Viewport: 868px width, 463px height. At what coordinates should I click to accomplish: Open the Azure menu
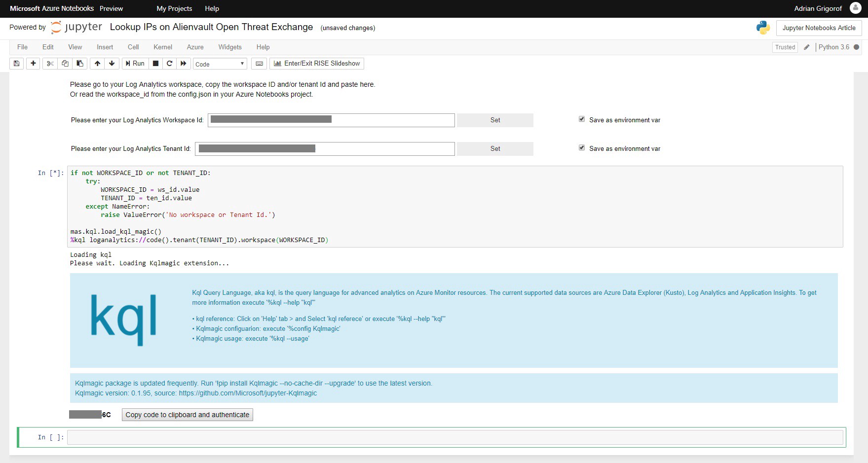tap(195, 47)
